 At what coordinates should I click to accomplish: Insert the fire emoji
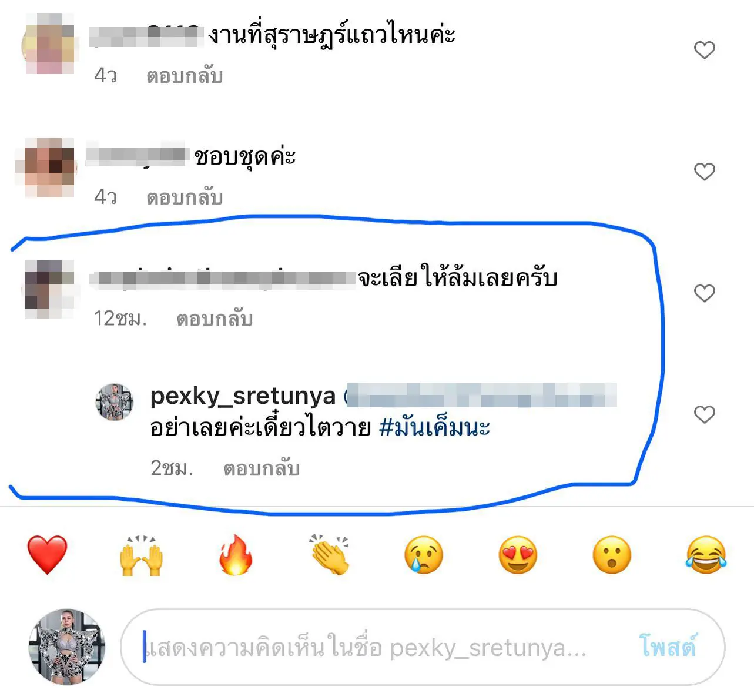(236, 555)
